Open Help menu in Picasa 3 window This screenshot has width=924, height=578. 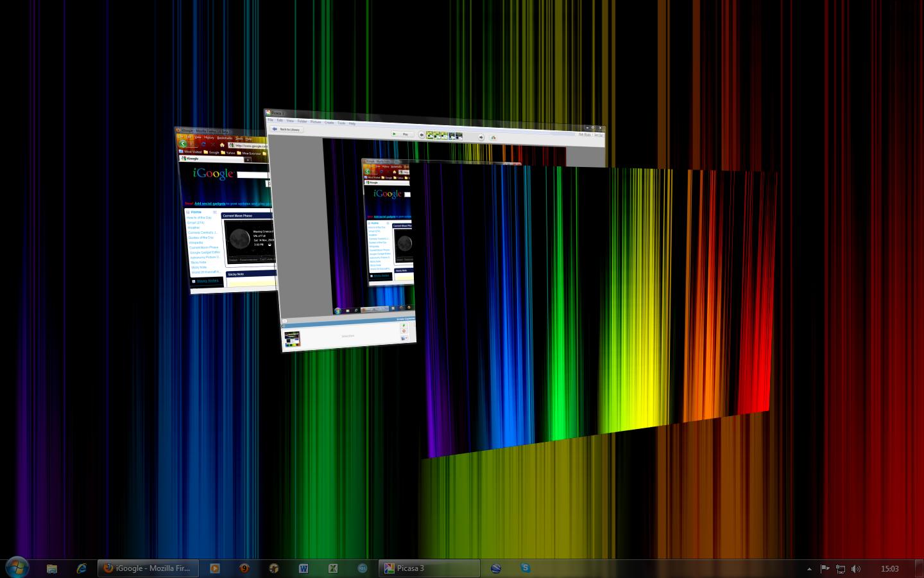352,123
